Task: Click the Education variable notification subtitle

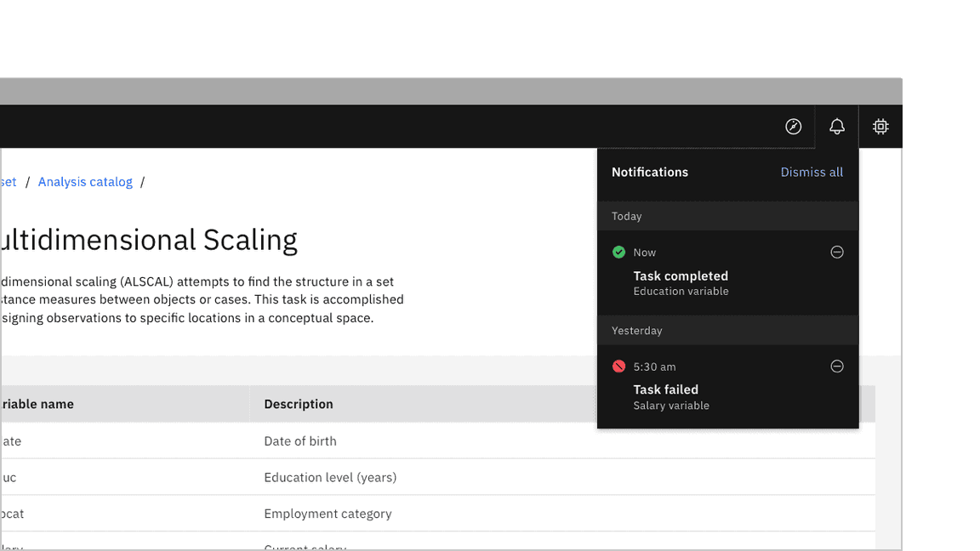Action: point(681,292)
